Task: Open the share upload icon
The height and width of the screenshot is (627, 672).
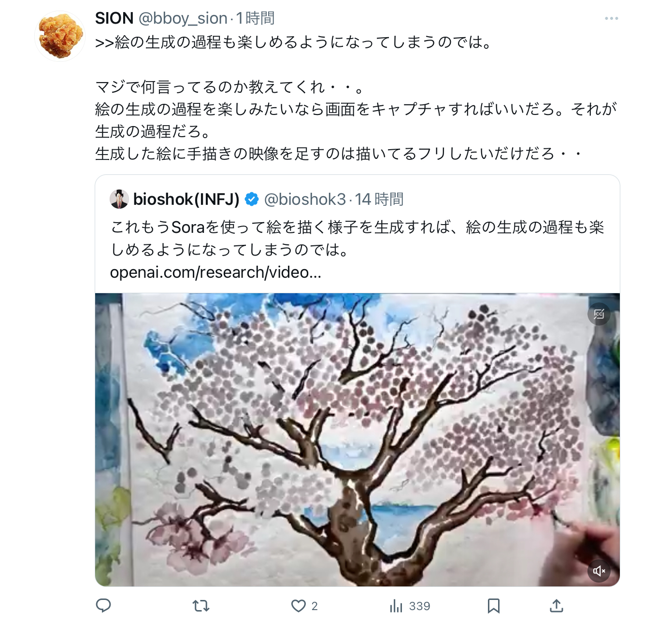Action: tap(557, 605)
